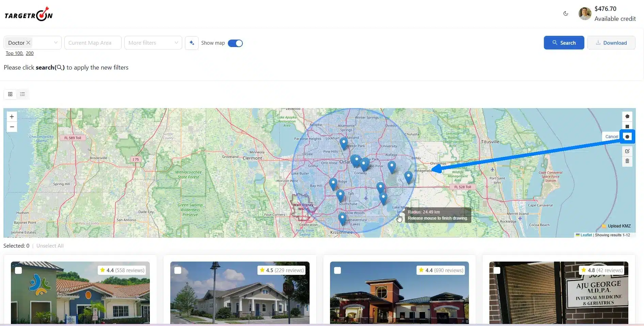644x326 pixels.
Task: Select the draw circle tool on map
Action: click(x=627, y=137)
